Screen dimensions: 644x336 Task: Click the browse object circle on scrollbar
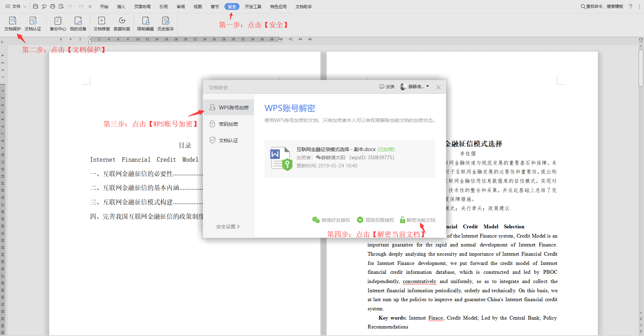[x=641, y=325]
